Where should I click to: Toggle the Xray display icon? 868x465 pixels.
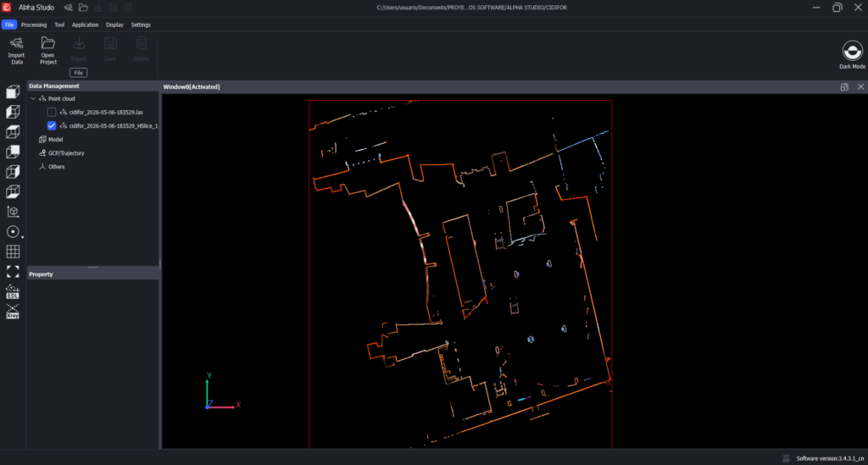tap(13, 312)
